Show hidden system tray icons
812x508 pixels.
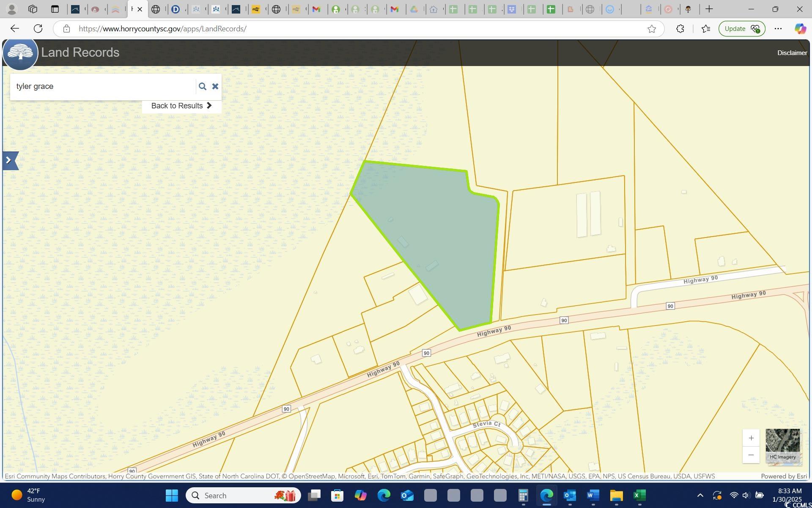coord(700,495)
